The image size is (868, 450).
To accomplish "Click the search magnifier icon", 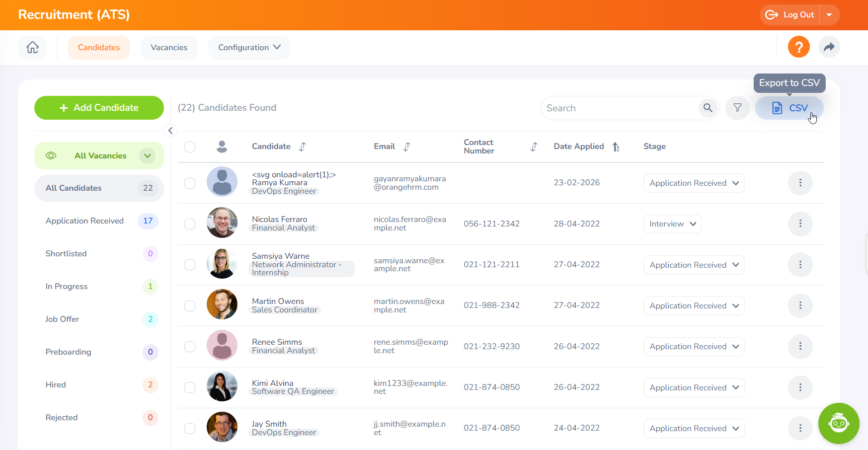I will [x=708, y=108].
